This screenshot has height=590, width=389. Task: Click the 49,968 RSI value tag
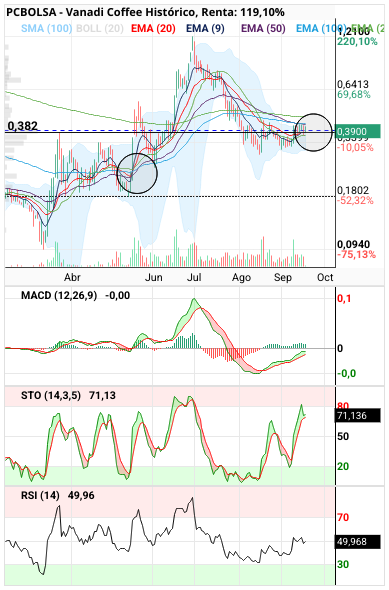coord(357,542)
